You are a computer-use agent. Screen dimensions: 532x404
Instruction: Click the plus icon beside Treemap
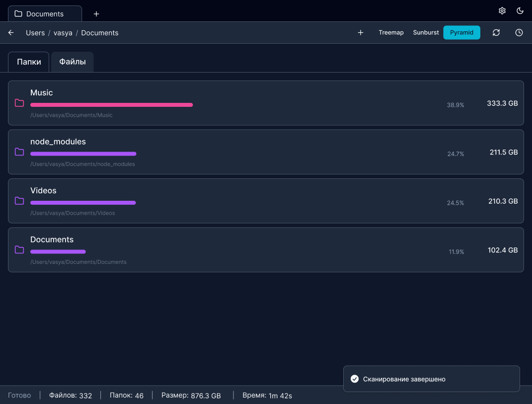pyautogui.click(x=361, y=33)
